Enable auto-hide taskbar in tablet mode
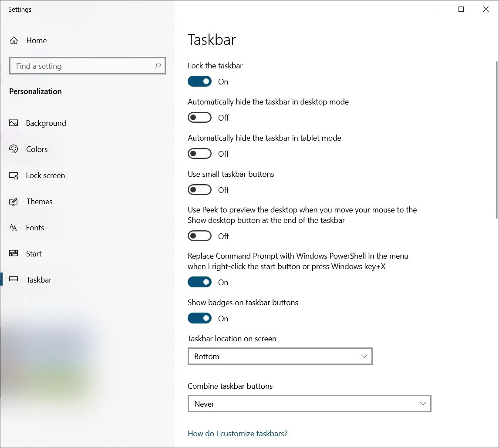Viewport: 499px width, 448px height. click(x=199, y=154)
